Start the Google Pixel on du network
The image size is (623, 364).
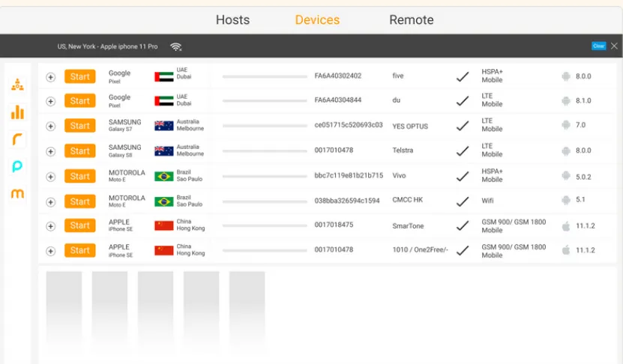[x=80, y=101]
